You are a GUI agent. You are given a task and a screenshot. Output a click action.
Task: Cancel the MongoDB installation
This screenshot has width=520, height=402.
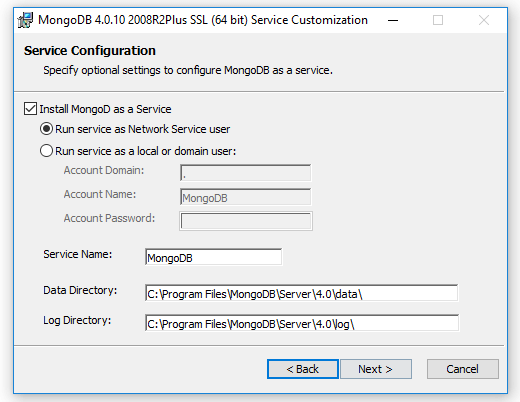tap(463, 369)
